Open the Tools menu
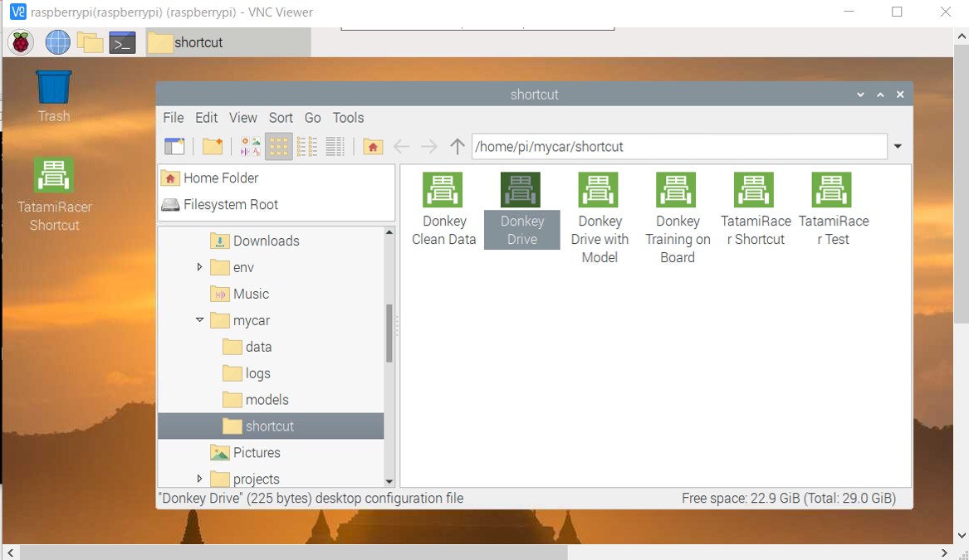This screenshot has height=560, width=969. pos(349,117)
